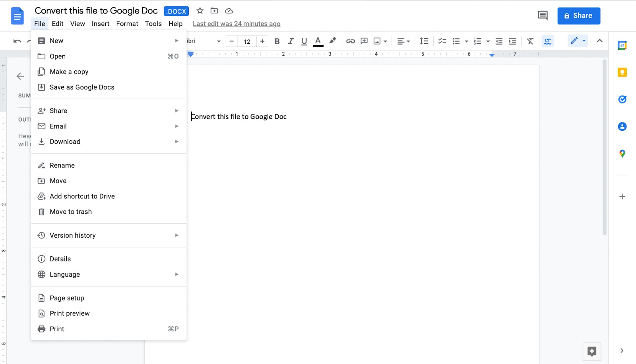The image size is (636, 364).
Task: Open the text alignment dropdown
Action: tap(403, 41)
